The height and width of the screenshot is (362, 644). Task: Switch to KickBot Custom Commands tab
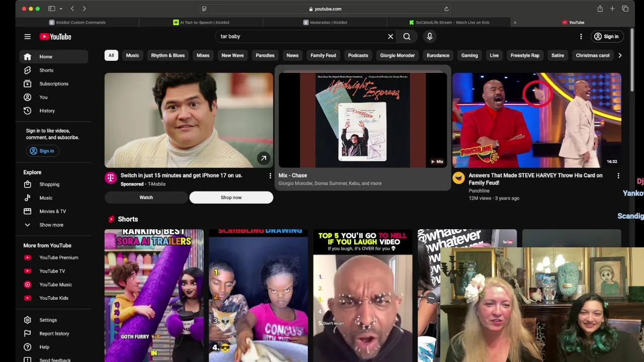(x=77, y=22)
